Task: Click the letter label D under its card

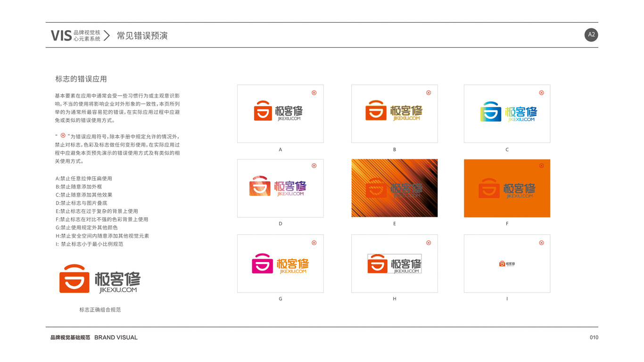Action: (x=281, y=224)
